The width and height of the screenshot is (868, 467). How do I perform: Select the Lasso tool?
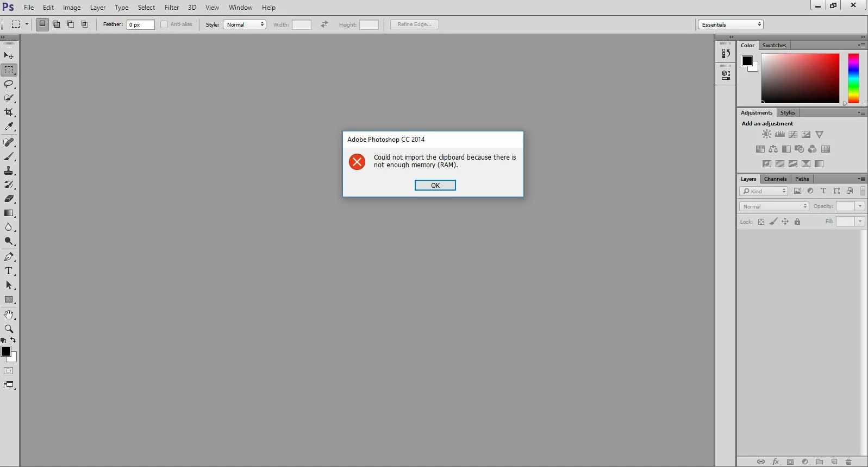pos(9,84)
